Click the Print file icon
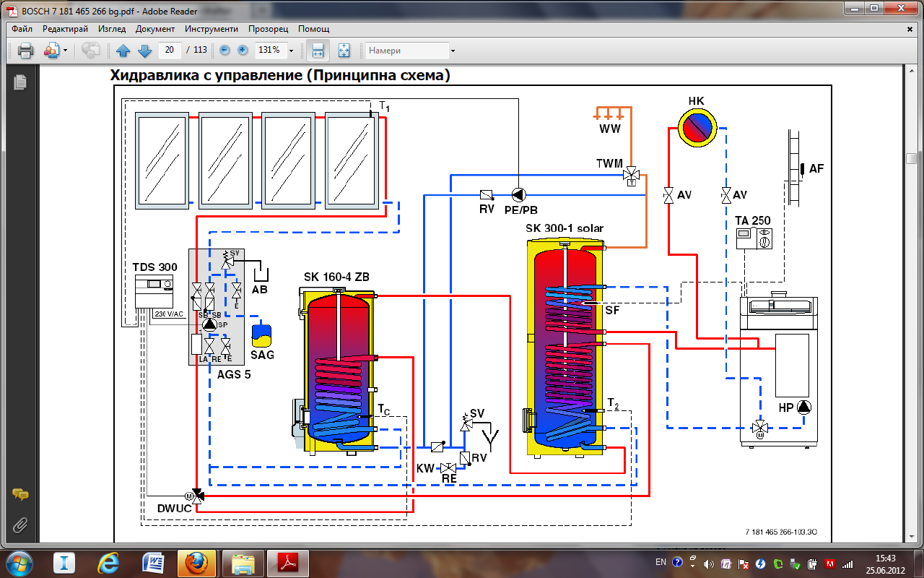Screen dimensions: 924x578 tap(26, 51)
